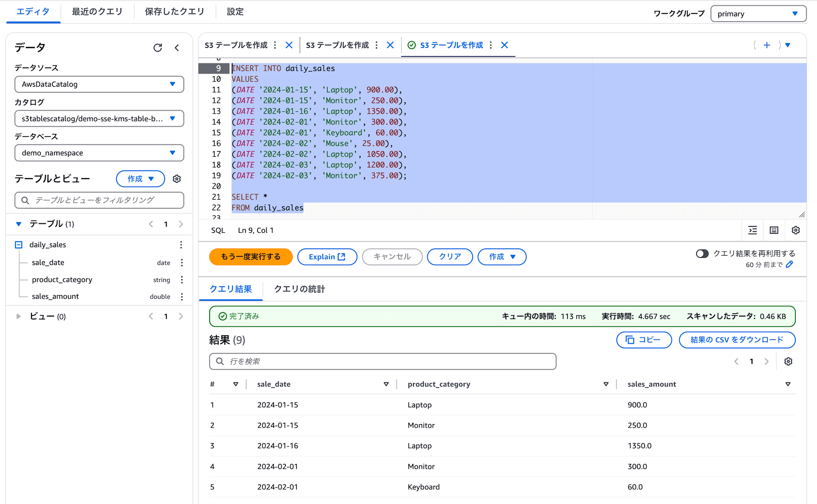
Task: Go to previous page of views list
Action: [x=151, y=317]
